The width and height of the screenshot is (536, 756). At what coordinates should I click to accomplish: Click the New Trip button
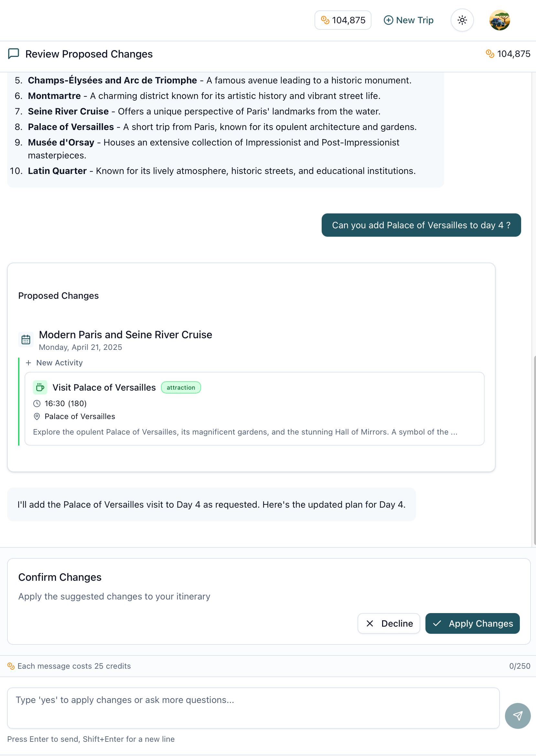click(x=408, y=20)
